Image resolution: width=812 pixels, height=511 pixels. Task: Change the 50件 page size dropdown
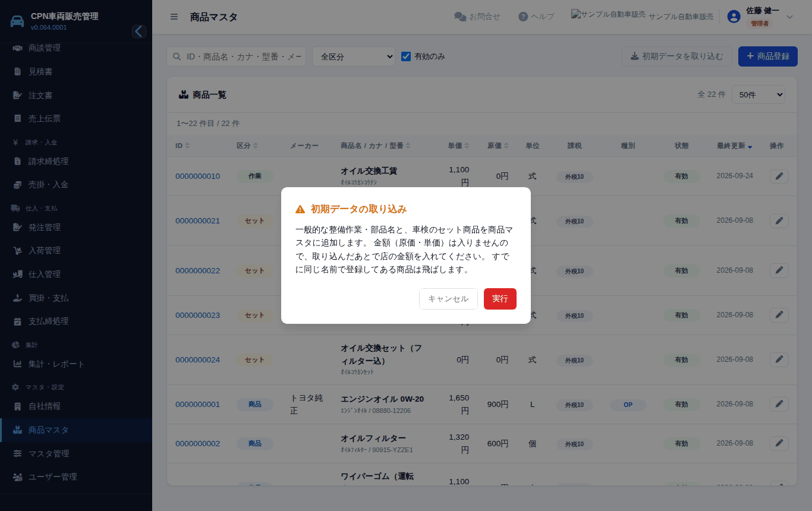[x=759, y=94]
